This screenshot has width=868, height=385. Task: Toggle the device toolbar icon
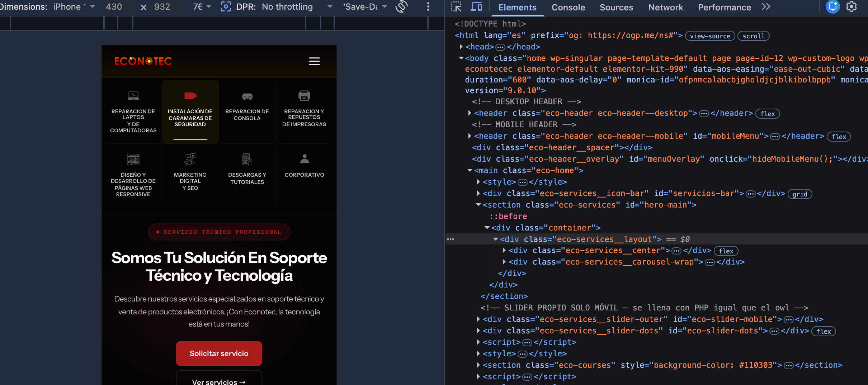476,7
